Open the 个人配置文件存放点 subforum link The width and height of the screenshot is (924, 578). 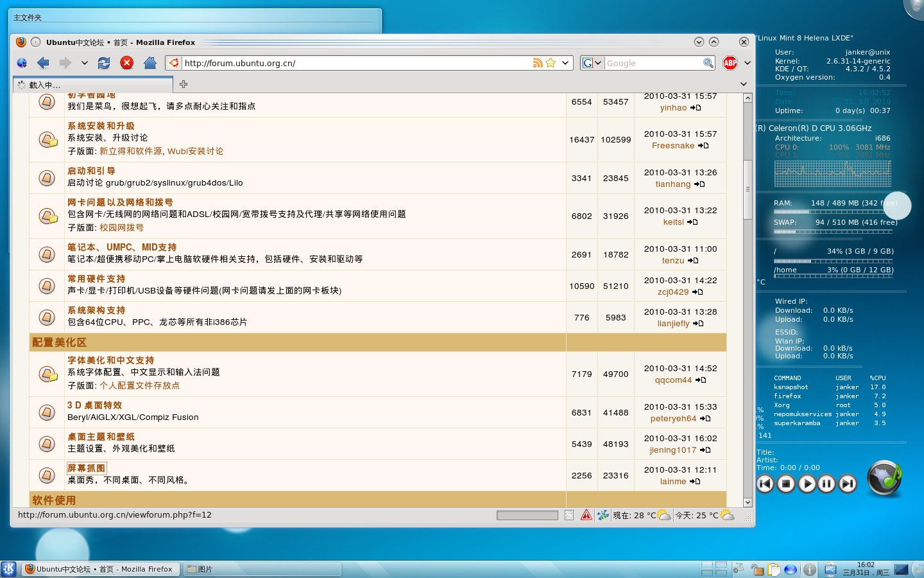tap(139, 385)
